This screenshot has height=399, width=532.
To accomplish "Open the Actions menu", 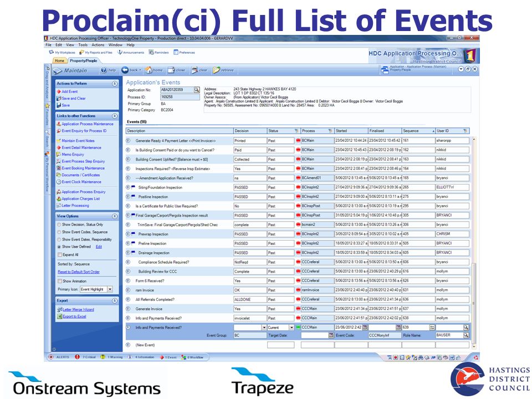I will point(98,45).
